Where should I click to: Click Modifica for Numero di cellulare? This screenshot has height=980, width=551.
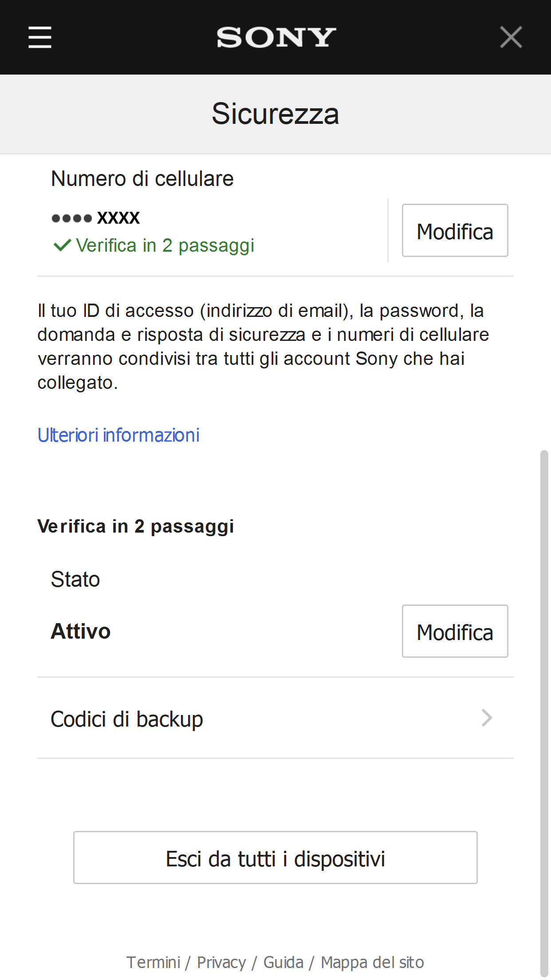[455, 231]
